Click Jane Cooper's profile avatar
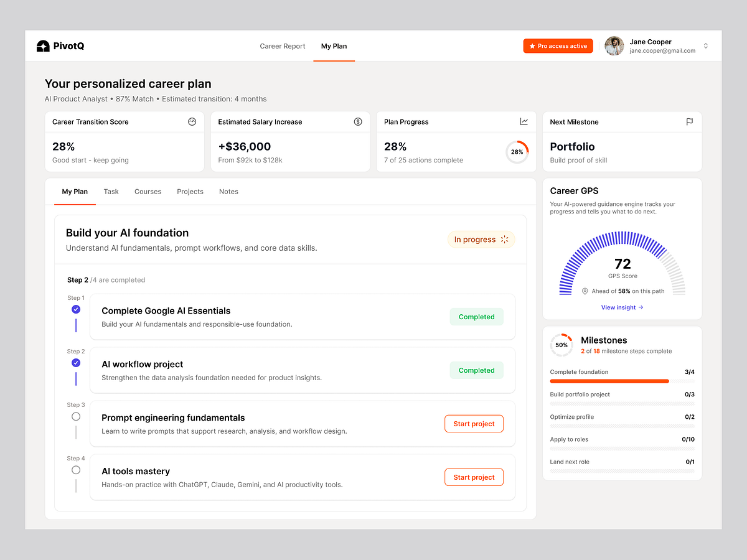This screenshot has width=747, height=560. (x=614, y=46)
